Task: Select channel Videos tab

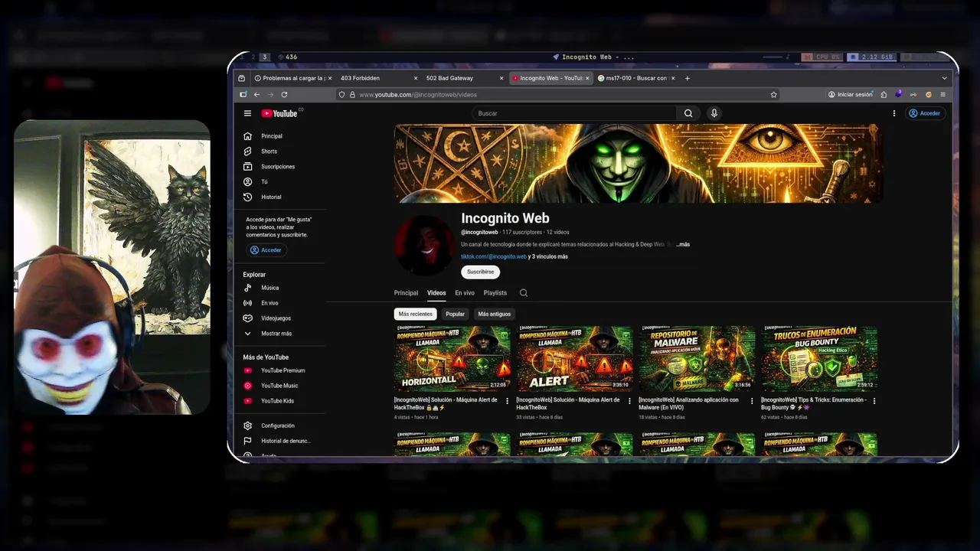Action: (x=436, y=293)
